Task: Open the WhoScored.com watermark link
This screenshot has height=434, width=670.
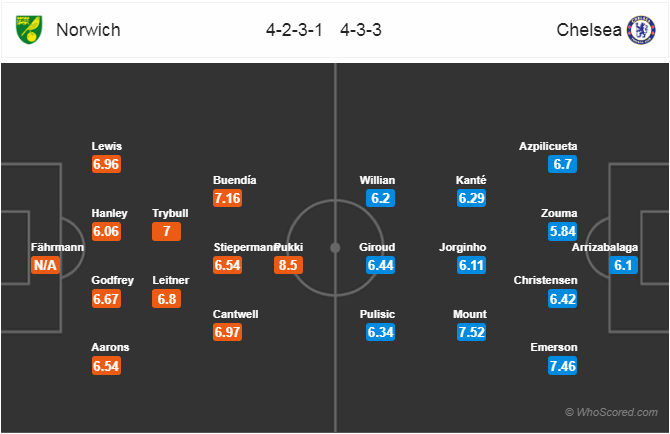Action: tap(611, 412)
